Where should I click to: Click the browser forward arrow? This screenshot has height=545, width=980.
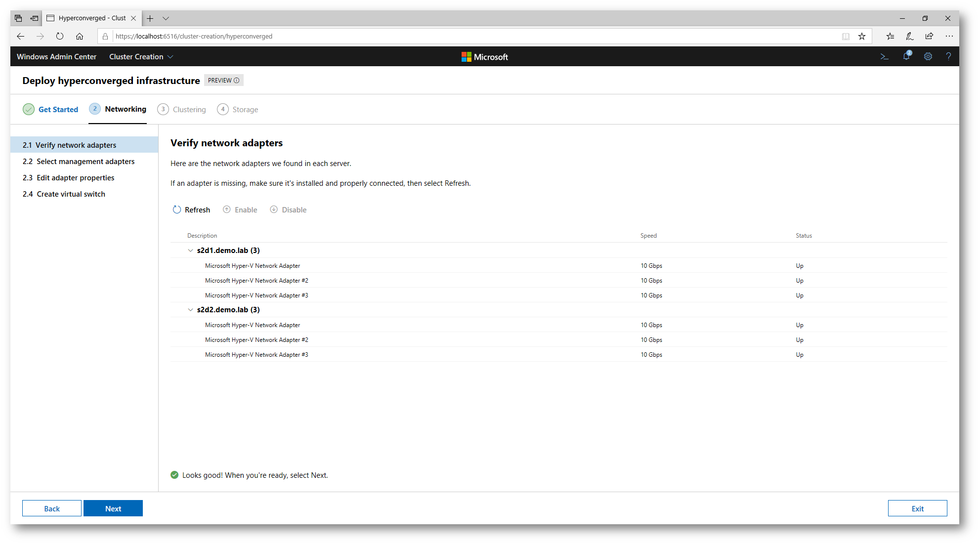[x=40, y=36]
